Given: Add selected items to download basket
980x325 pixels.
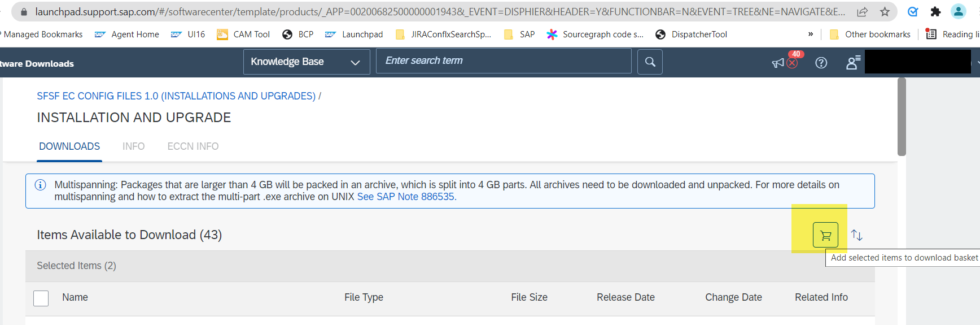Looking at the screenshot, I should tap(825, 235).
